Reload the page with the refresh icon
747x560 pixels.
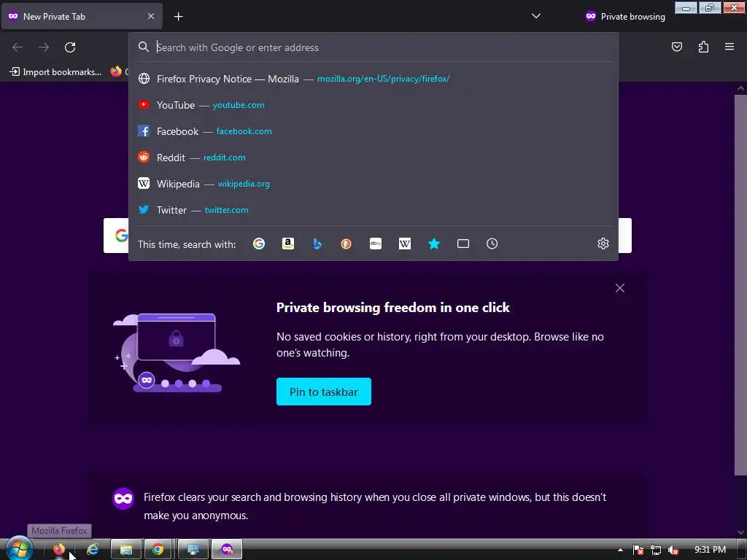tap(70, 47)
